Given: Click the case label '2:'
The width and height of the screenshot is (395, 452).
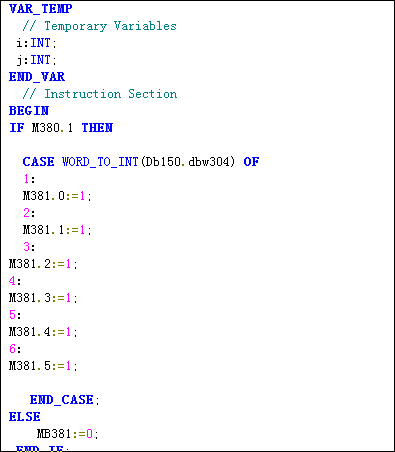Looking at the screenshot, I should point(29,213).
